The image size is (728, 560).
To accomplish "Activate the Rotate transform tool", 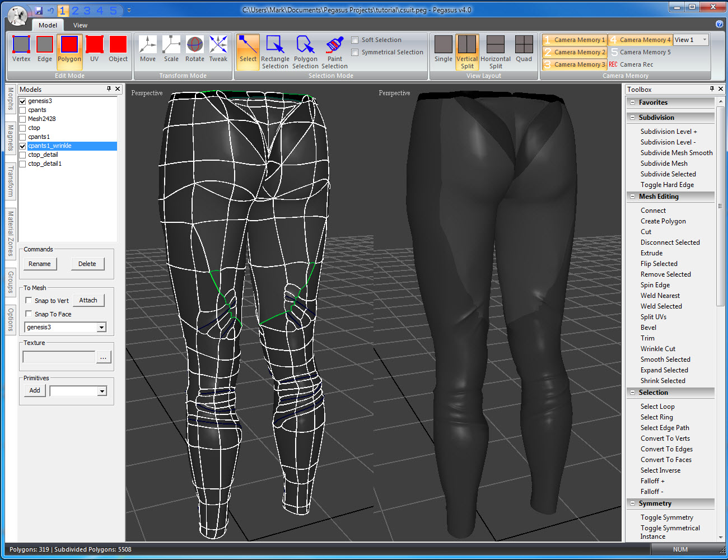I will 195,49.
